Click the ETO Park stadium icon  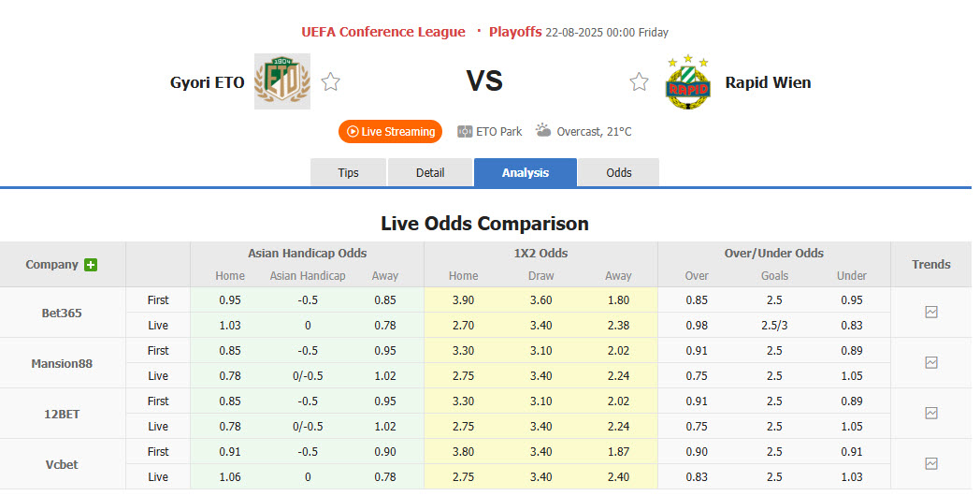pyautogui.click(x=465, y=132)
